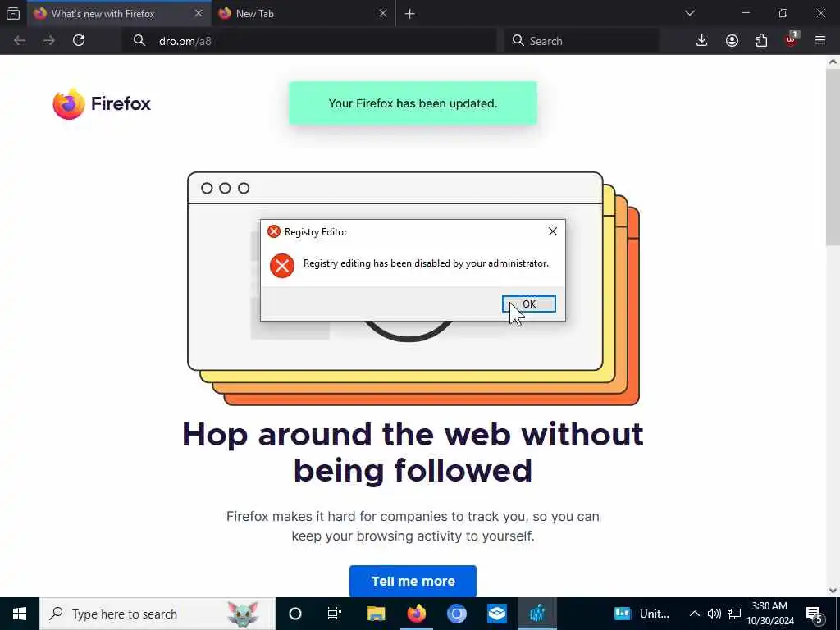Viewport: 840px width, 630px height.
Task: Click the Firefox Search box
Action: (582, 41)
